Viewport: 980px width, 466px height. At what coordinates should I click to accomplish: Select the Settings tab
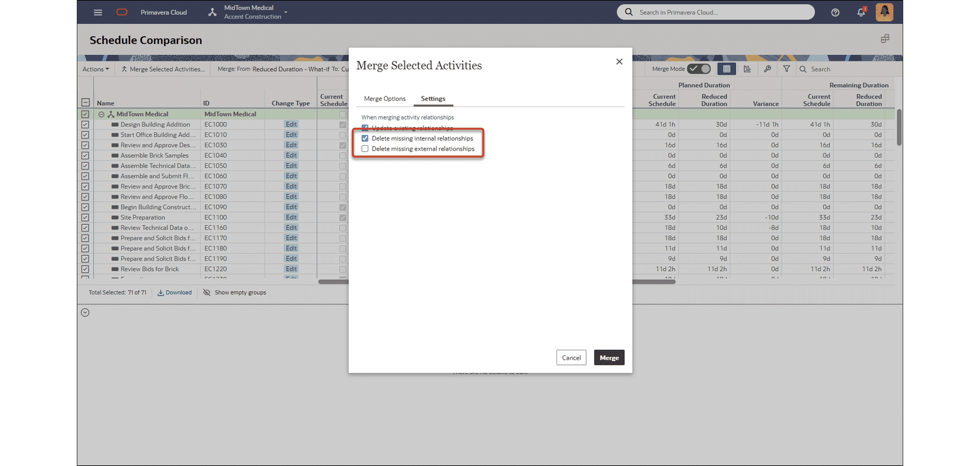click(433, 99)
